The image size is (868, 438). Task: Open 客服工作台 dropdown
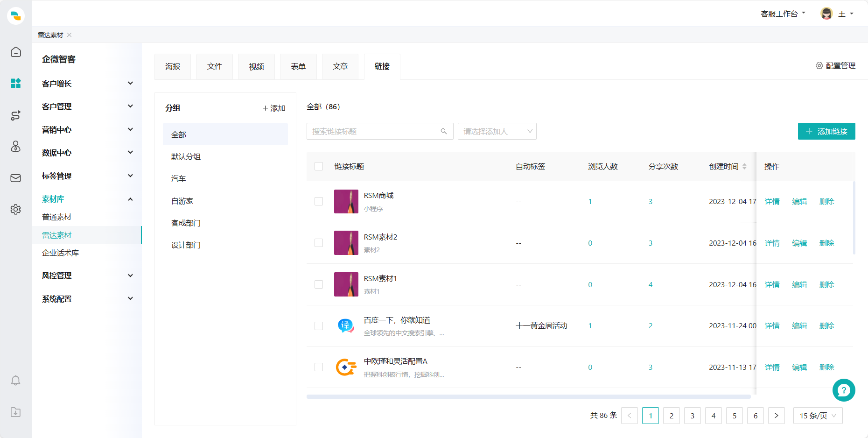point(783,14)
